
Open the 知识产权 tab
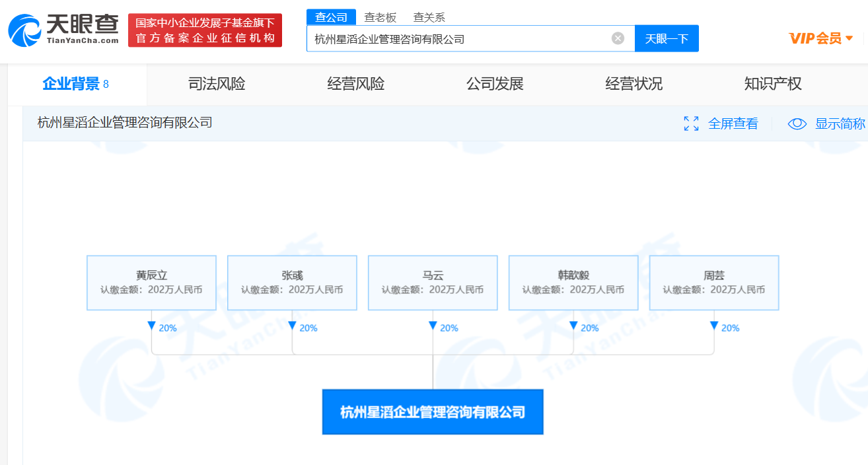point(773,84)
